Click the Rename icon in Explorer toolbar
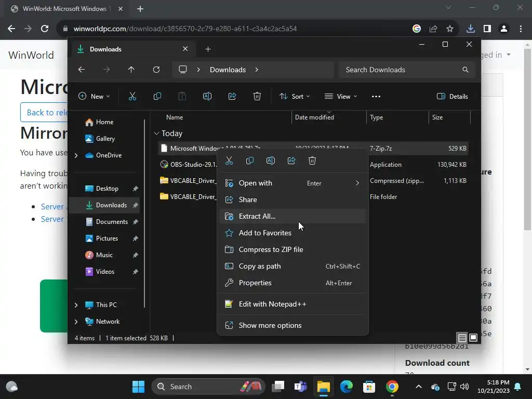This screenshot has height=399, width=532. coord(207,96)
